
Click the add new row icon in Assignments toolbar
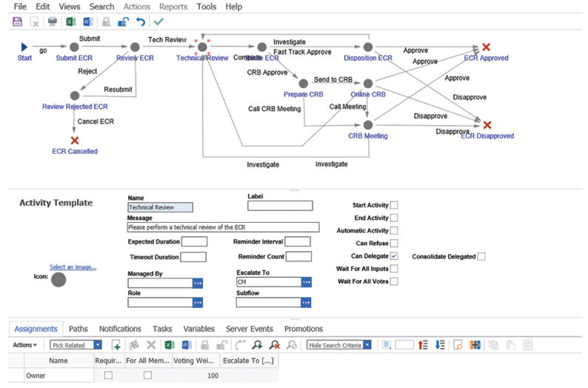point(116,345)
